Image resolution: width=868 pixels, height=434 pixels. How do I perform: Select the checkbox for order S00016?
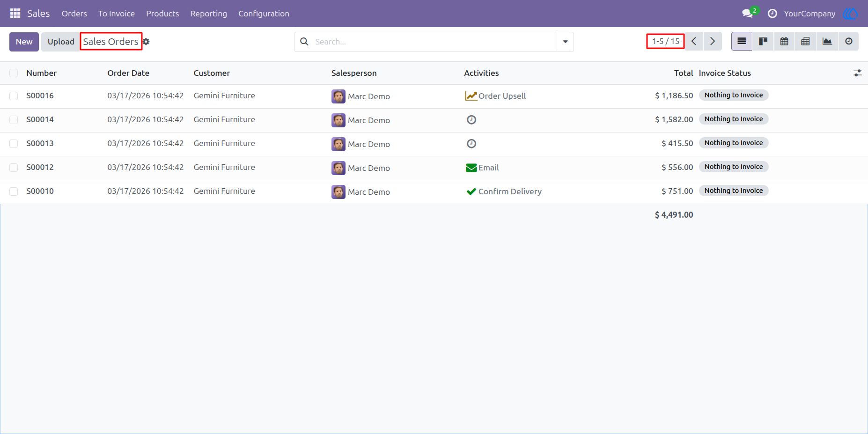click(14, 96)
